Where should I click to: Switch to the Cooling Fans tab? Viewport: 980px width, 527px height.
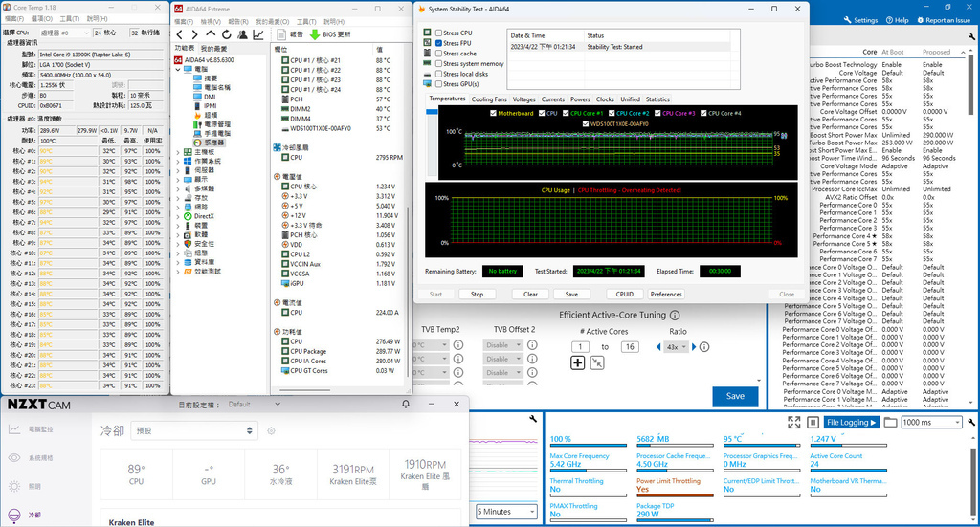pos(489,99)
